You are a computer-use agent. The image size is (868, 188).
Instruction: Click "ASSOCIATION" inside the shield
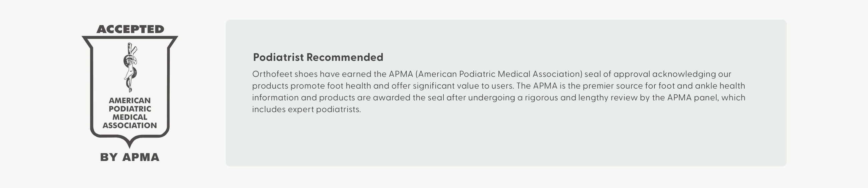click(130, 125)
